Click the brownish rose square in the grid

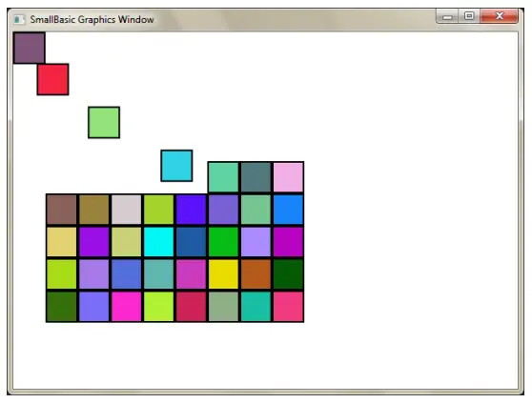61,210
